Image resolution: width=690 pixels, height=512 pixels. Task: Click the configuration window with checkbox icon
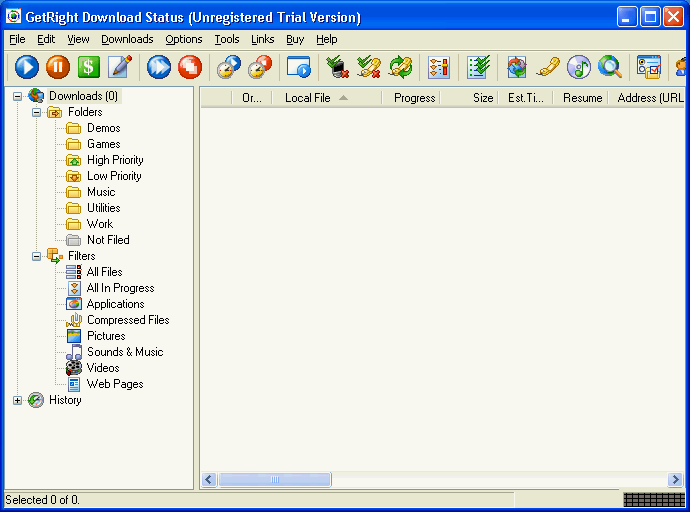pos(649,67)
